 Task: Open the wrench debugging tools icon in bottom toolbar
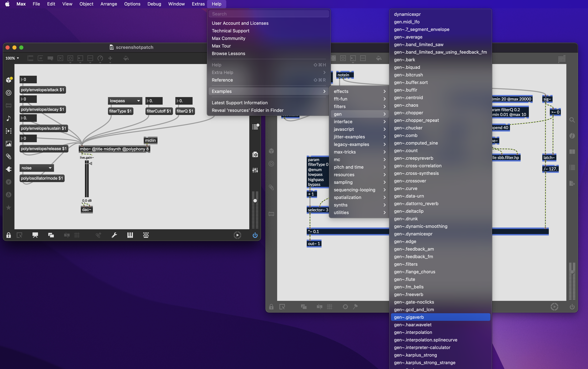[x=114, y=235]
